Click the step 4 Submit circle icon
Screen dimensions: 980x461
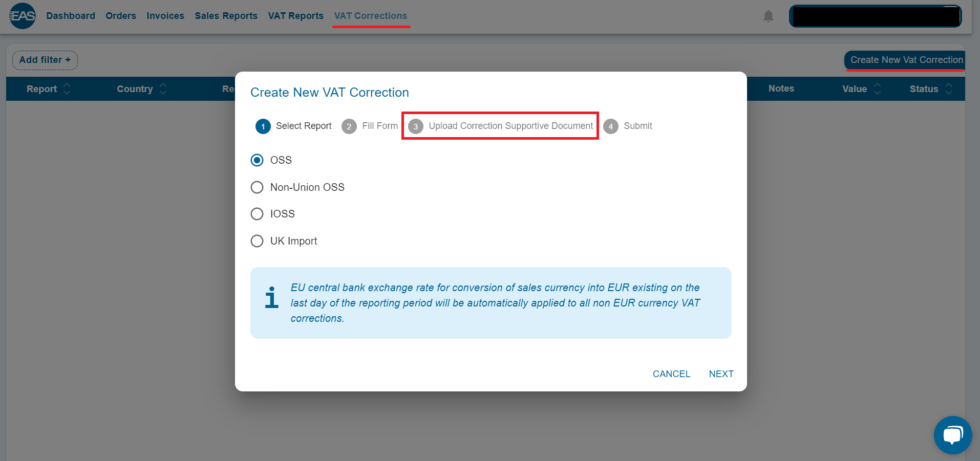[x=611, y=126]
